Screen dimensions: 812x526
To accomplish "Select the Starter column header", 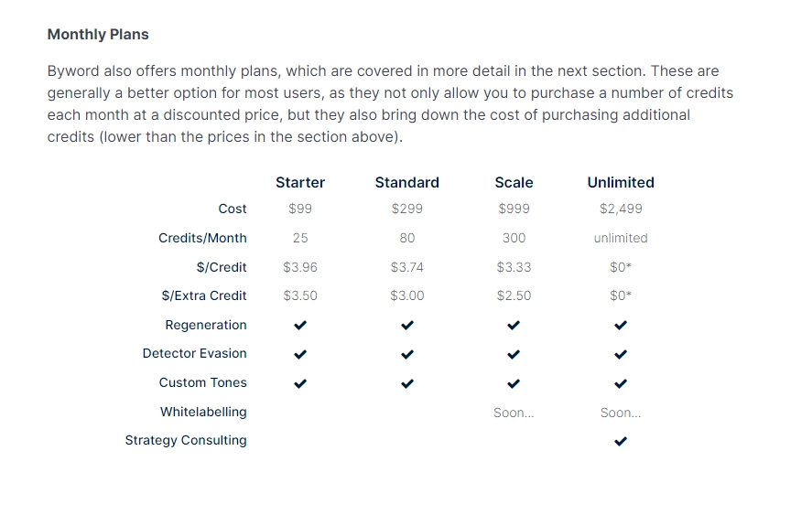I will pyautogui.click(x=300, y=182).
